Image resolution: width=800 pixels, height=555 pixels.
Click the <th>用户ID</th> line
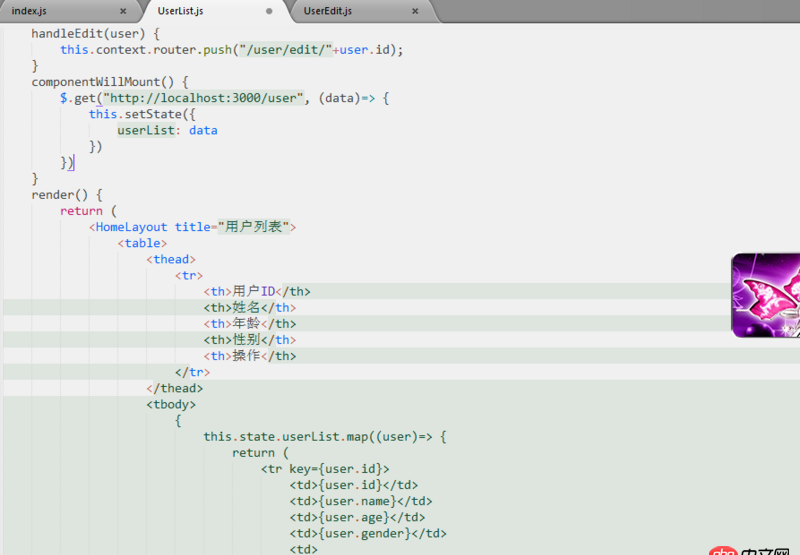[257, 291]
